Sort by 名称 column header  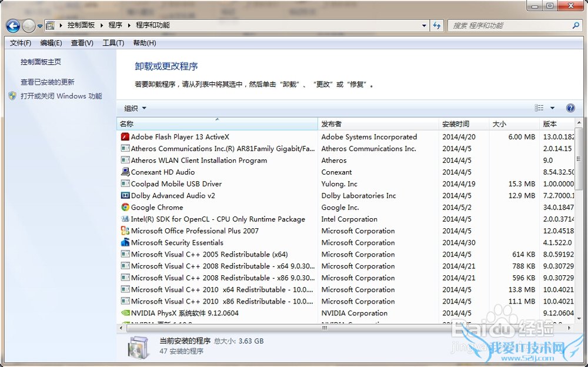(217, 124)
